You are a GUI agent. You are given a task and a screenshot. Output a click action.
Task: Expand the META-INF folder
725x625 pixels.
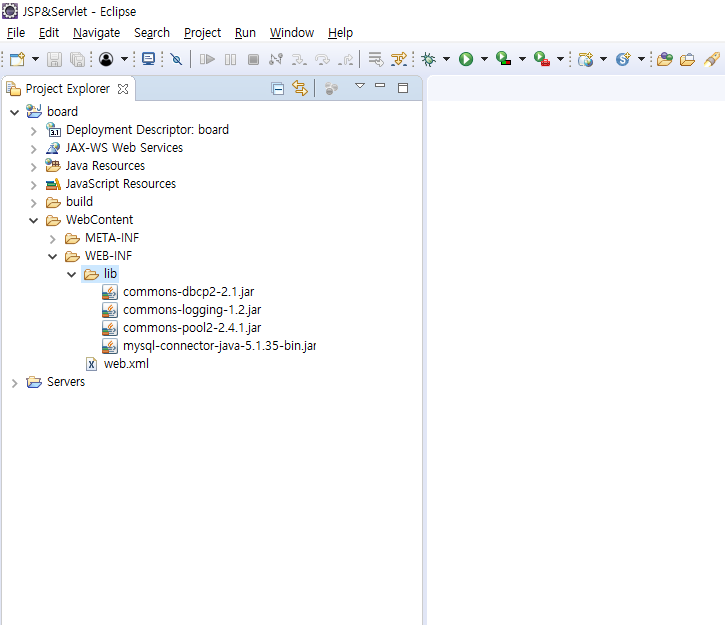pos(52,239)
